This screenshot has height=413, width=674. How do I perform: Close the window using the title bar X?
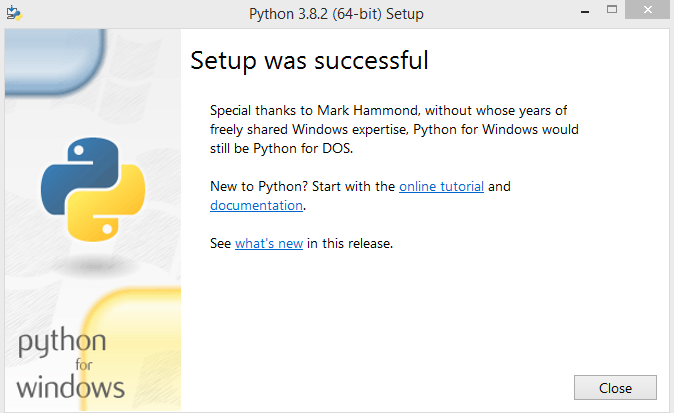tap(647, 9)
